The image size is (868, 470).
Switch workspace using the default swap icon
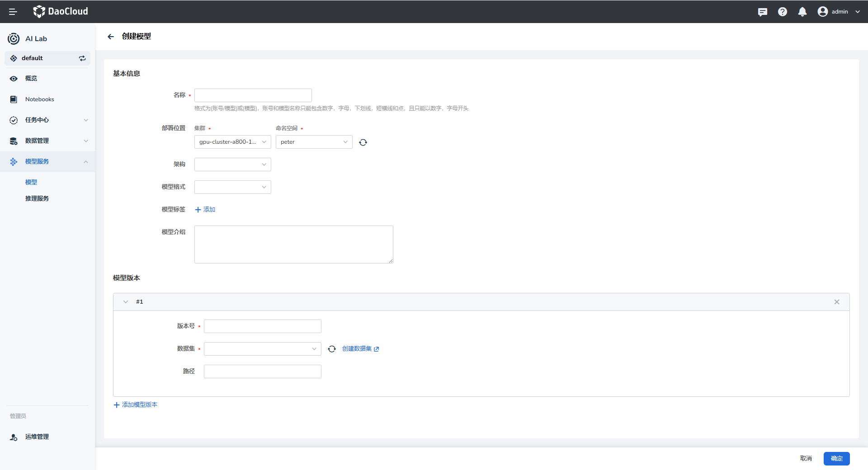click(x=82, y=58)
